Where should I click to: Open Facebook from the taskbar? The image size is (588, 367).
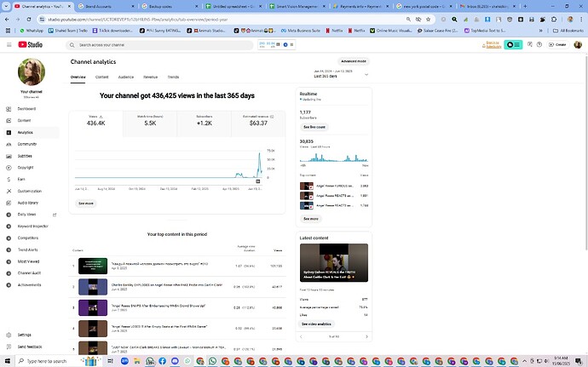coord(163,361)
